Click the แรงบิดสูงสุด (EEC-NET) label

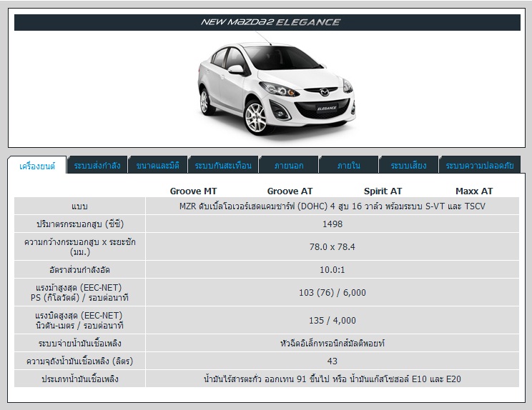(80, 320)
